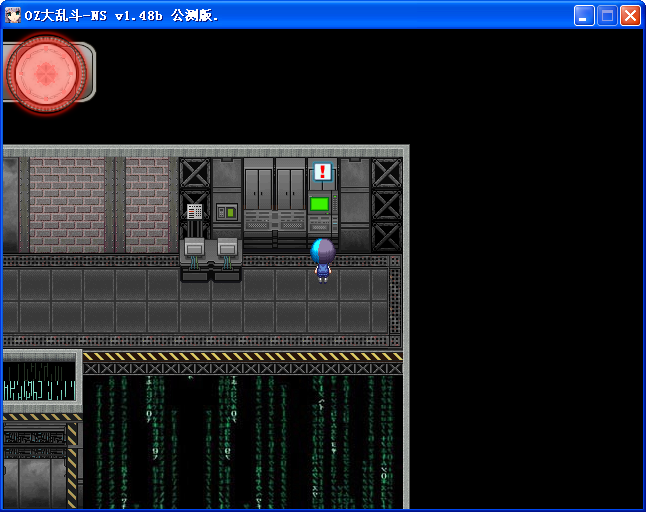This screenshot has height=512, width=646.
Task: Click the white wall keypad panel
Action: pyautogui.click(x=194, y=212)
